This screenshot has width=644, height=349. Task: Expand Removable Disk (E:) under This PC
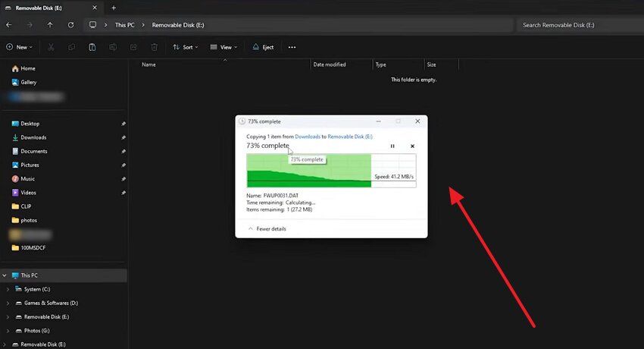[x=8, y=317]
